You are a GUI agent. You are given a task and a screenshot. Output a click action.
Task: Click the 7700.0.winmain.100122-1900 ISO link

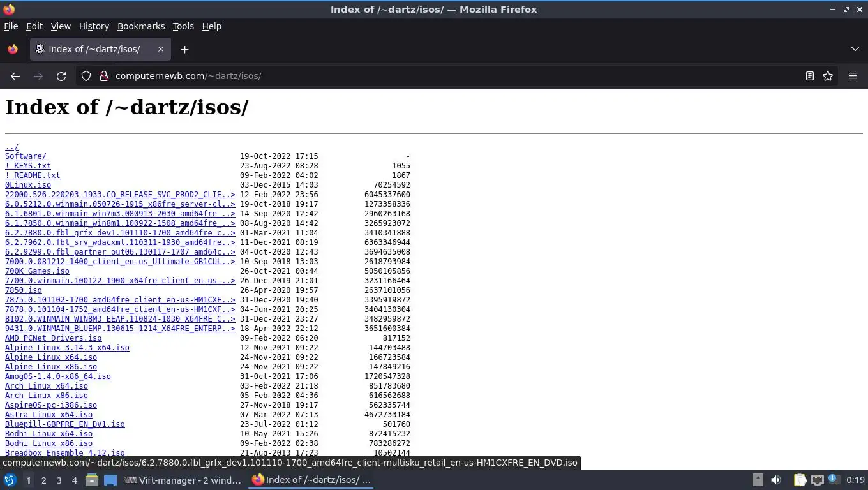(x=120, y=281)
